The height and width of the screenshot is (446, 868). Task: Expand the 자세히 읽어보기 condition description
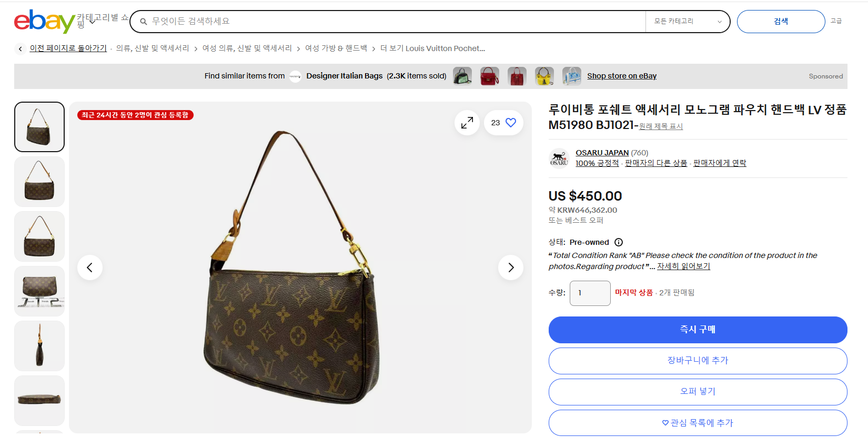point(683,266)
